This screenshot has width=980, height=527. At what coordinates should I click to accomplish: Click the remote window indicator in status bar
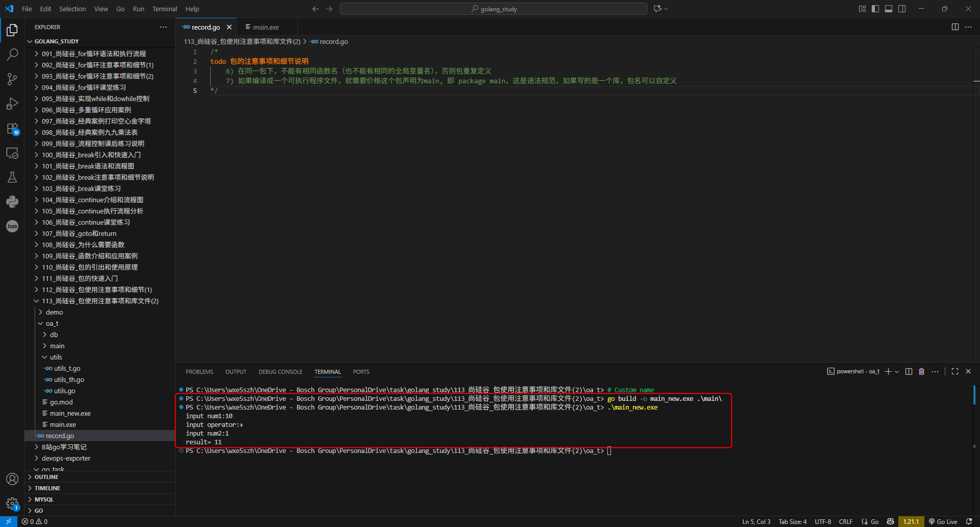pos(9,521)
